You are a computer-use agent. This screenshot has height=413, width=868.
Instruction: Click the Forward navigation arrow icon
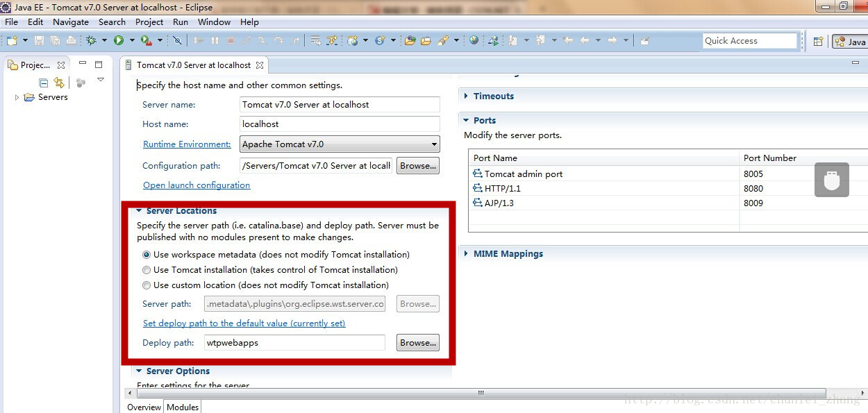(612, 40)
